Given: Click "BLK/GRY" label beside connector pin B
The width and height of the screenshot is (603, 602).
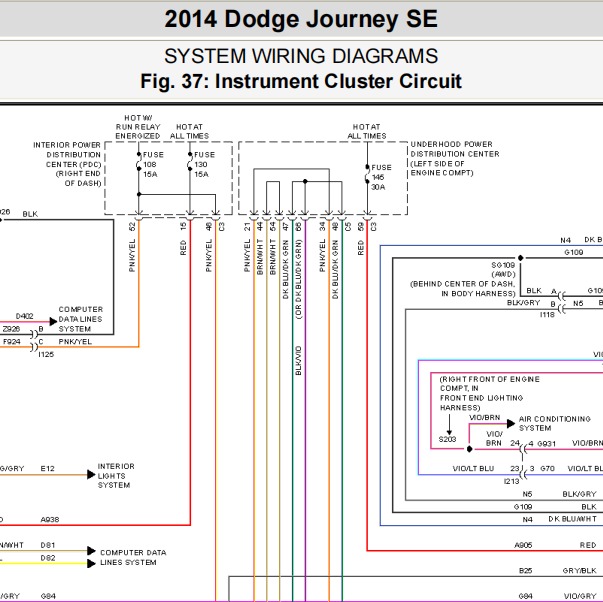Looking at the screenshot, I should (523, 303).
